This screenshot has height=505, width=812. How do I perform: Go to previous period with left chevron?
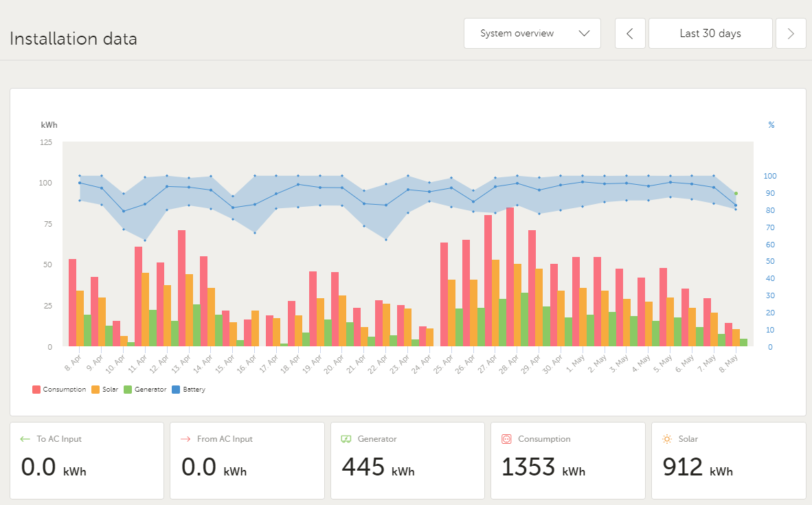point(630,34)
